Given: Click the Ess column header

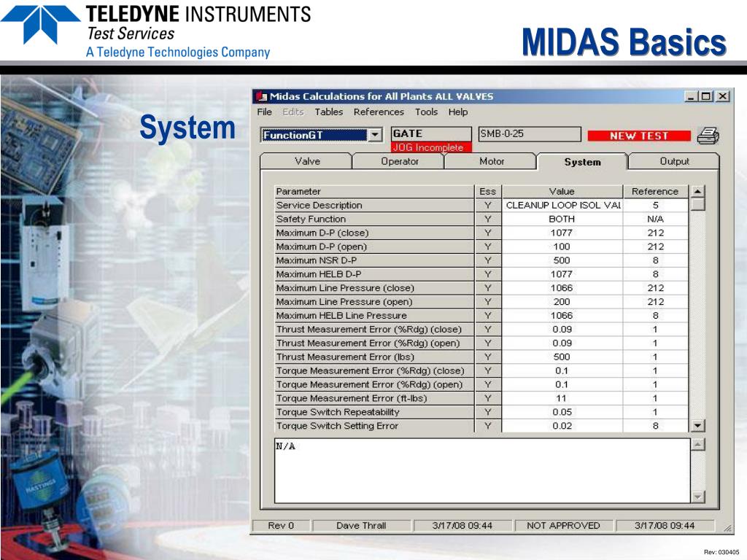Looking at the screenshot, I should [488, 192].
